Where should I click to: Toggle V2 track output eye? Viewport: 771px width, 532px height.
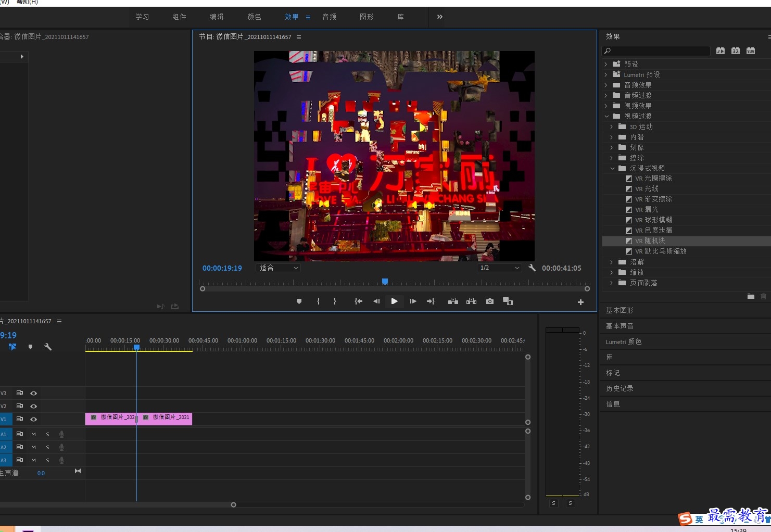point(33,406)
